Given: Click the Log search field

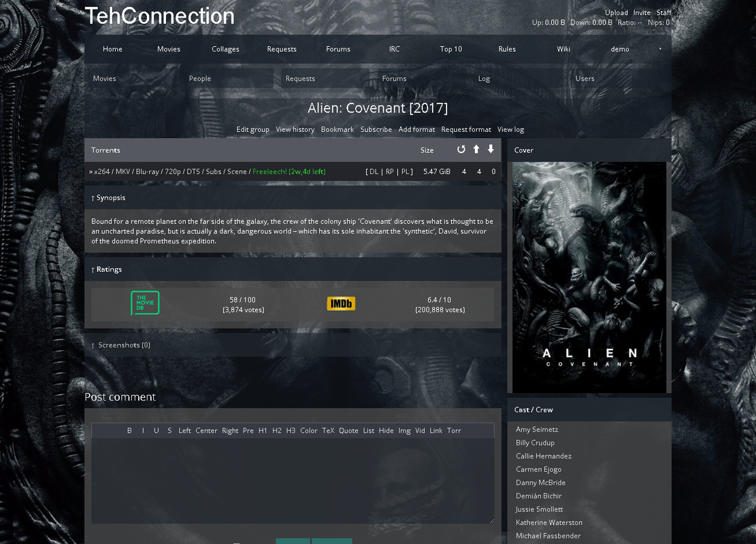Looking at the screenshot, I should point(519,79).
